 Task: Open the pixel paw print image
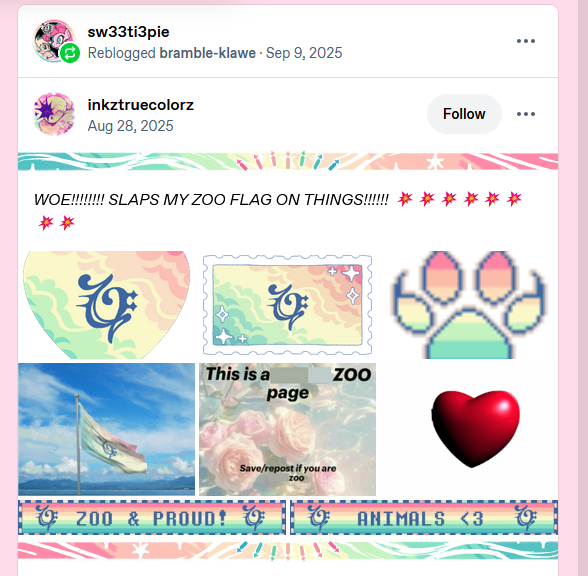click(468, 304)
